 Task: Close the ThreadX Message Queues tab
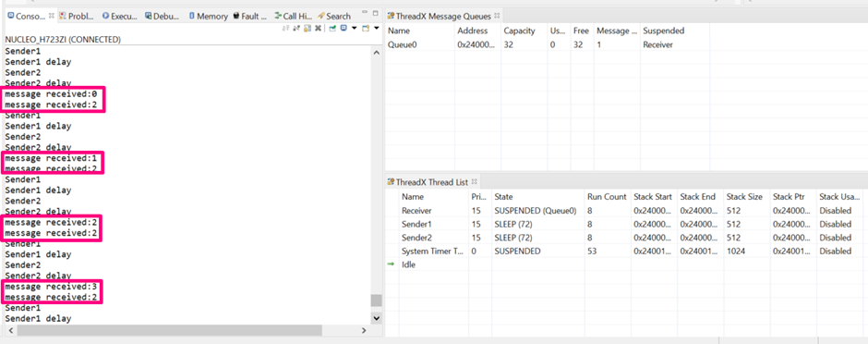497,16
